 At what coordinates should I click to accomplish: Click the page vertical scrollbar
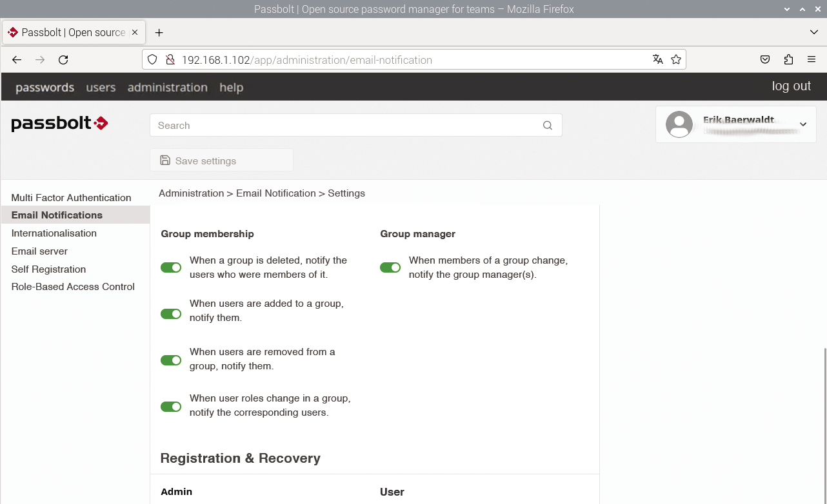[x=824, y=425]
